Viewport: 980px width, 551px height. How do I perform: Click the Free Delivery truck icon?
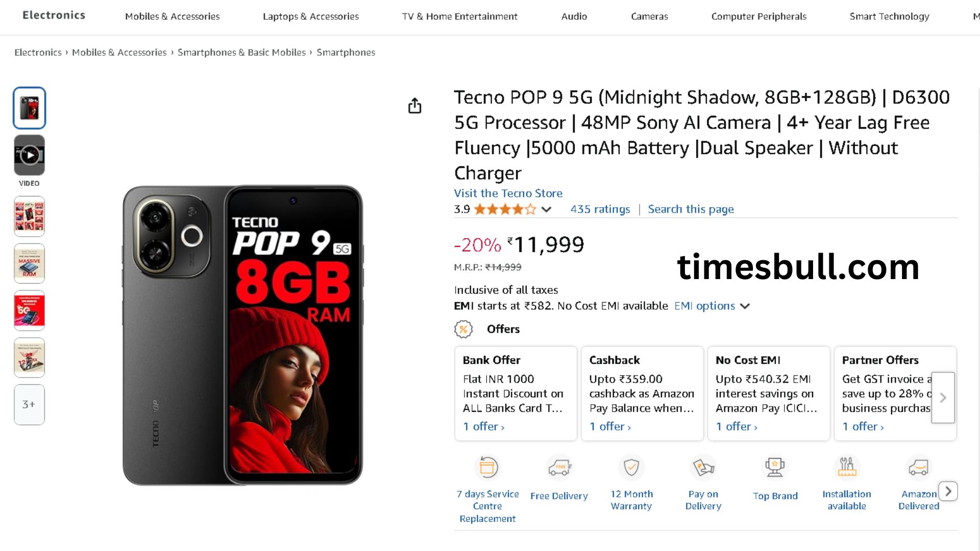click(x=559, y=467)
